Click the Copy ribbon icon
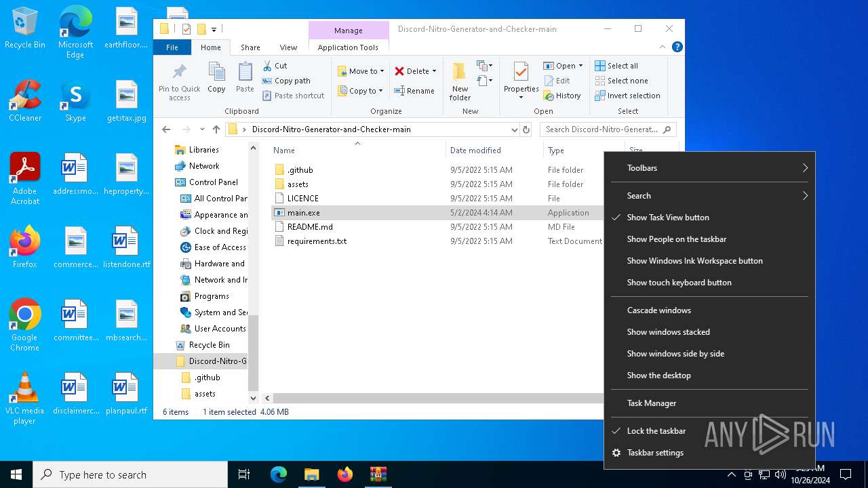 click(216, 77)
